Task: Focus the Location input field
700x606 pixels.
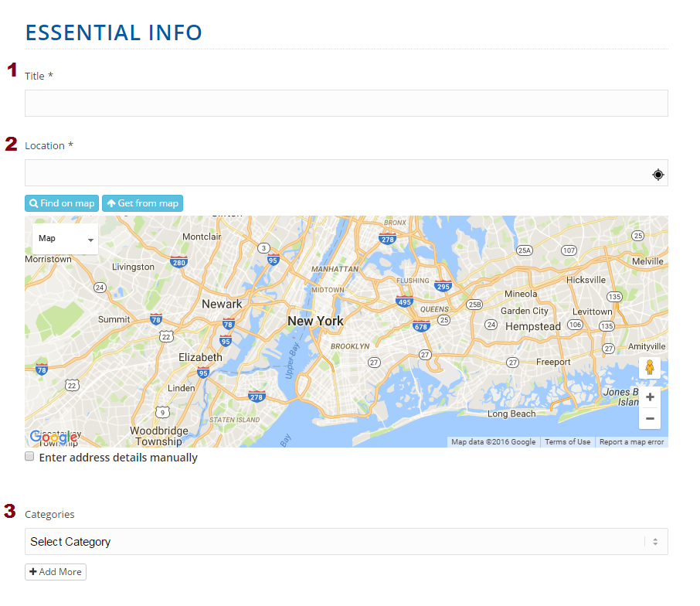Action: pyautogui.click(x=346, y=173)
